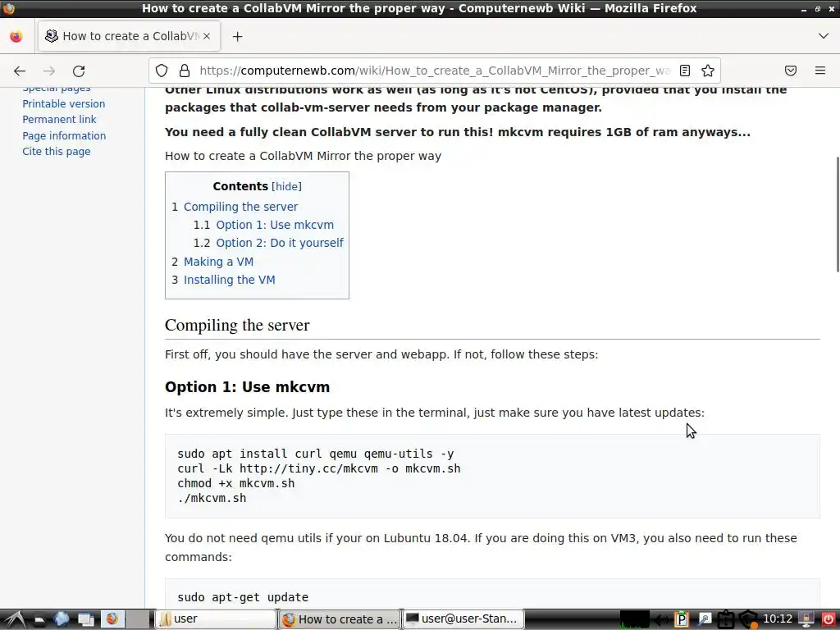Click Cite this page link

coord(57,151)
